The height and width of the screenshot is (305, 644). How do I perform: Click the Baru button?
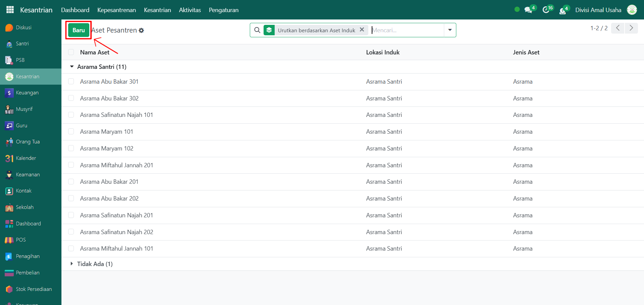point(79,30)
